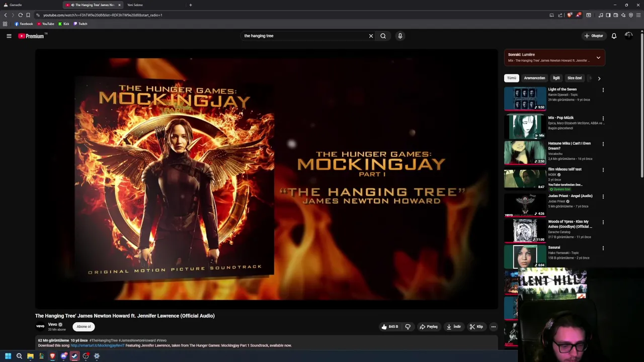This screenshot has width=644, height=362.
Task: Download the video with İndir
Action: (453, 327)
